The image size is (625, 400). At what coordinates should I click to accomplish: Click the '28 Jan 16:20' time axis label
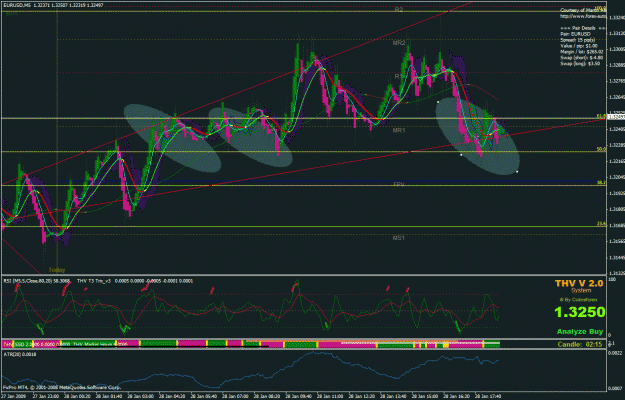(x=456, y=396)
